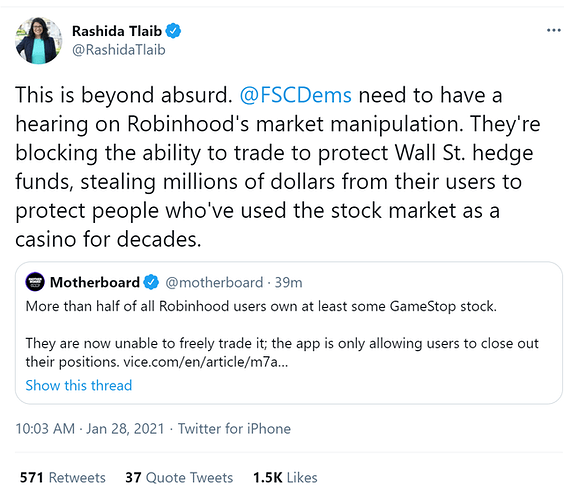The width and height of the screenshot is (564, 500).
Task: View the 1.5K Likes list
Action: click(285, 478)
